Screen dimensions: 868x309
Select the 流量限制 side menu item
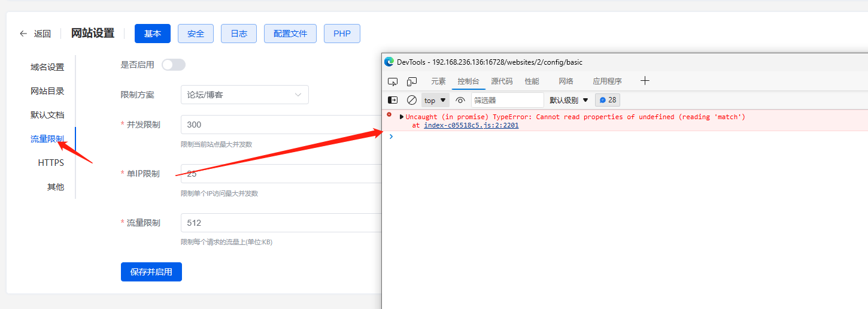pyautogui.click(x=47, y=139)
